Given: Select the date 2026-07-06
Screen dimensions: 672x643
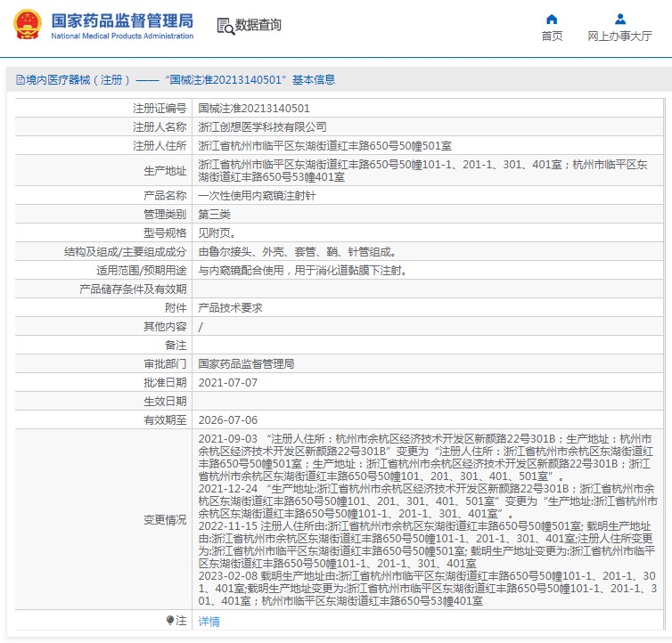Looking at the screenshot, I should tap(228, 420).
